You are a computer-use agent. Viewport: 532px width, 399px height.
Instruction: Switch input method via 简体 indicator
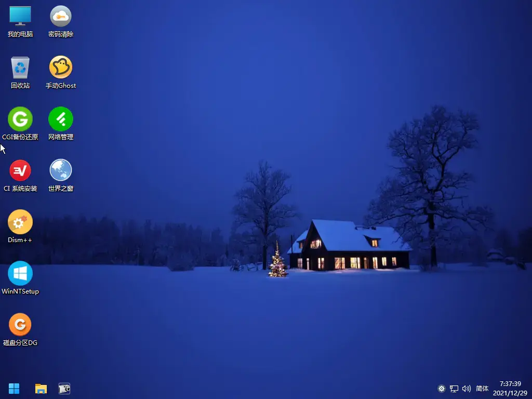(x=482, y=389)
